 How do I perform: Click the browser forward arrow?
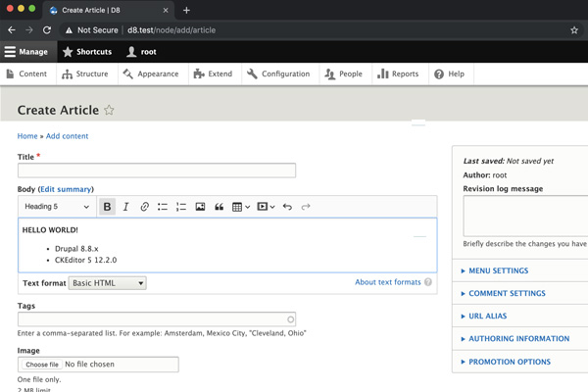[x=29, y=30]
